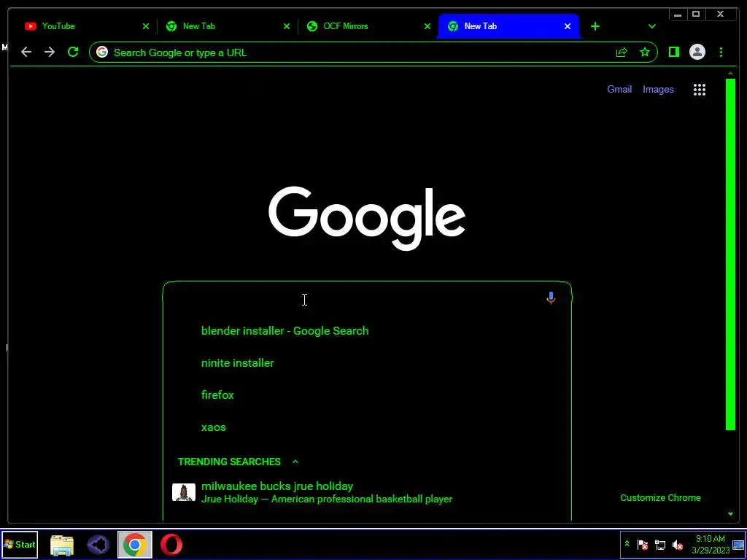Go back with the back arrow
The image size is (747, 560).
point(26,52)
